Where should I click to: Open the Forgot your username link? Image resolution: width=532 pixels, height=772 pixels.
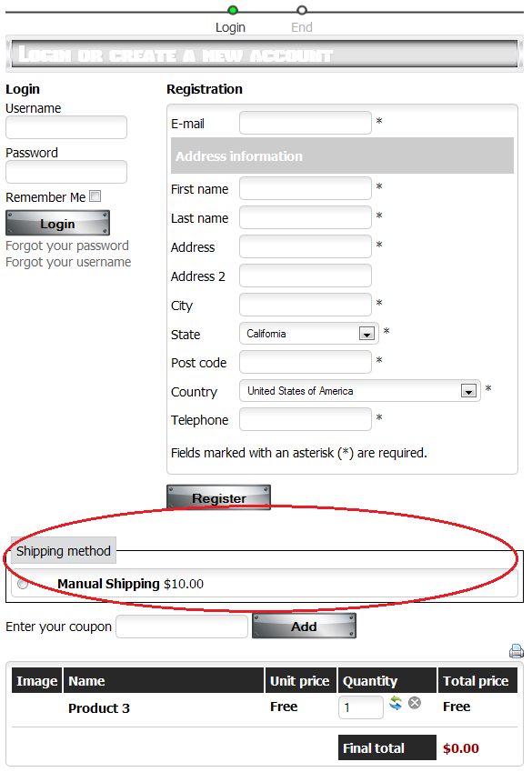tap(68, 262)
